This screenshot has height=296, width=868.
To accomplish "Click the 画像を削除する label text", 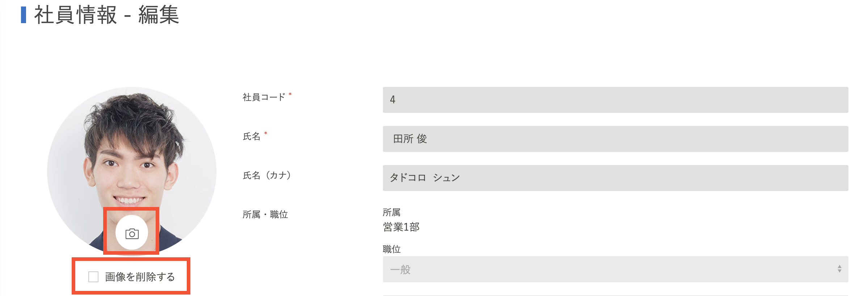I will tap(140, 277).
